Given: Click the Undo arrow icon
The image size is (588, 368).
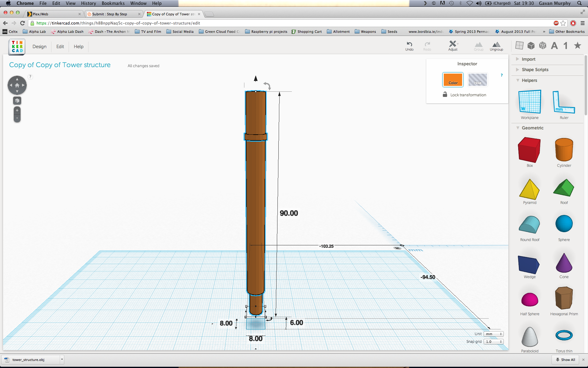Looking at the screenshot, I should point(409,44).
